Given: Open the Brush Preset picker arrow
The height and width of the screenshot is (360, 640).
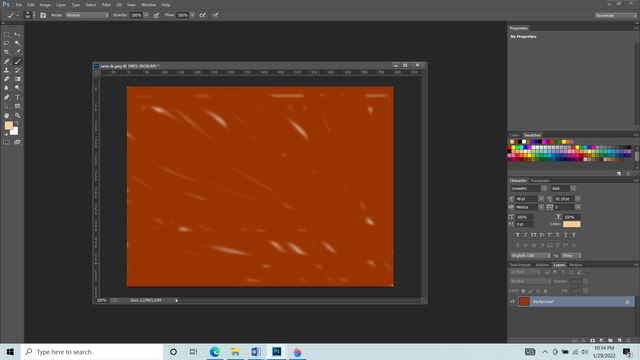Looking at the screenshot, I should [34, 15].
